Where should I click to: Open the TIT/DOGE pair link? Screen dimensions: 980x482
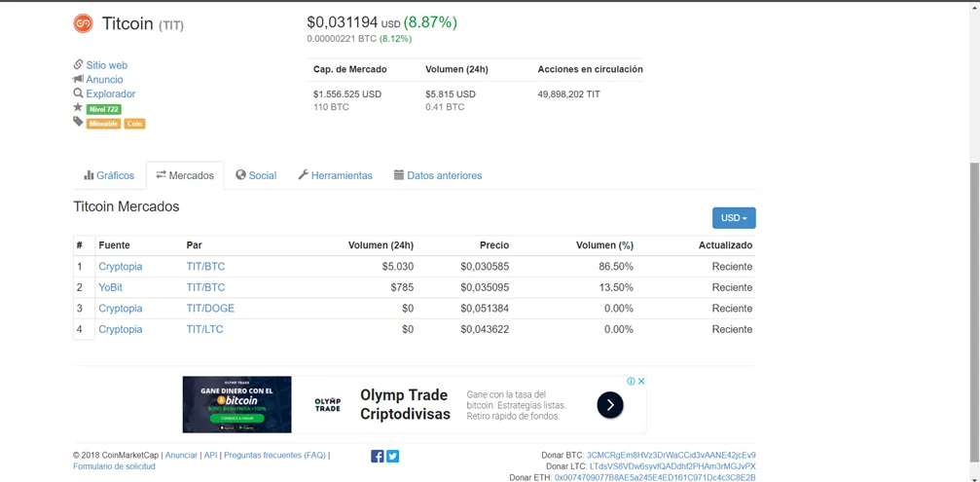(210, 309)
